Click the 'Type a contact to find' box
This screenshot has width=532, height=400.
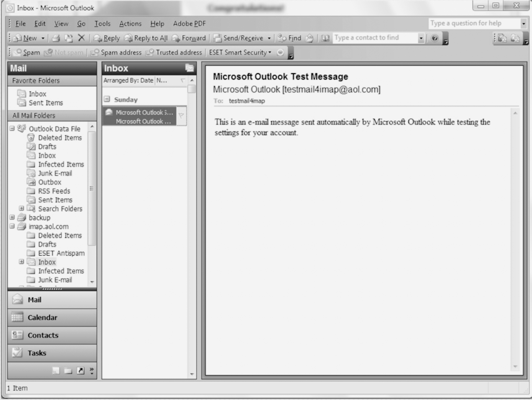(x=375, y=38)
